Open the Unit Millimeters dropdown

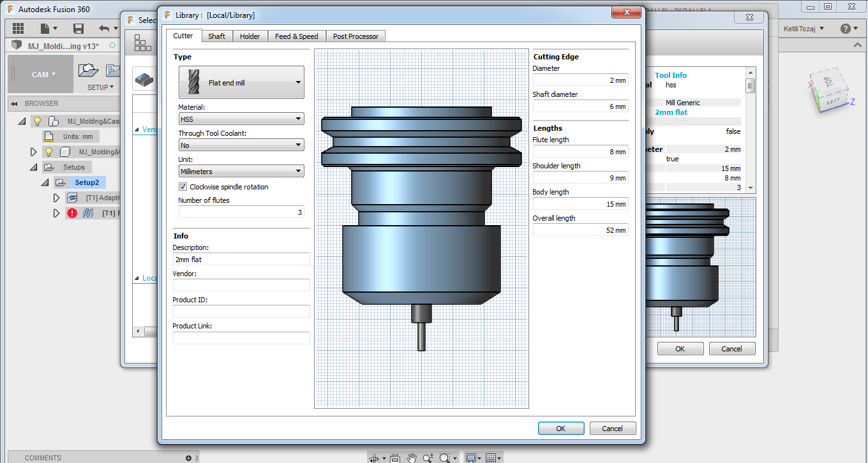pyautogui.click(x=241, y=171)
